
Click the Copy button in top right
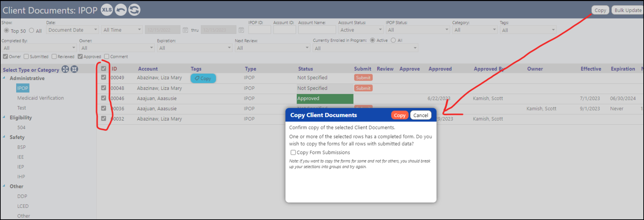coord(600,10)
